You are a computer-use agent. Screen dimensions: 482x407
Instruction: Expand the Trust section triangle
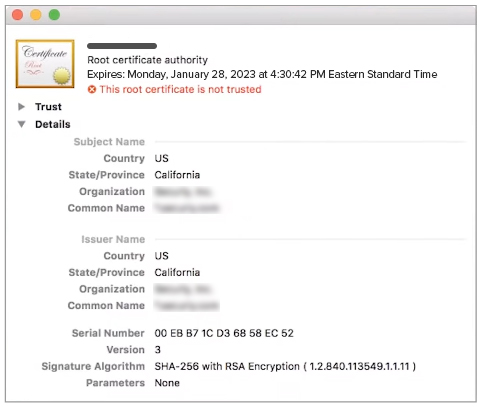click(22, 107)
